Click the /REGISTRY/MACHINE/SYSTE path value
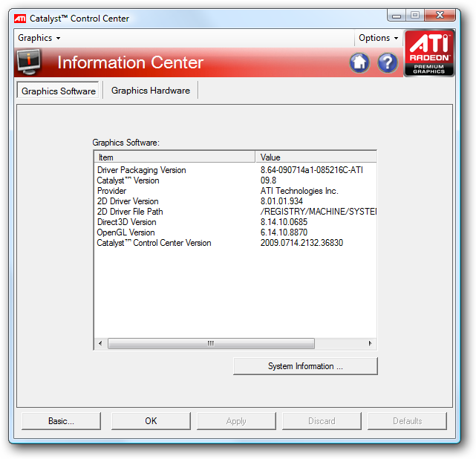 tap(319, 212)
